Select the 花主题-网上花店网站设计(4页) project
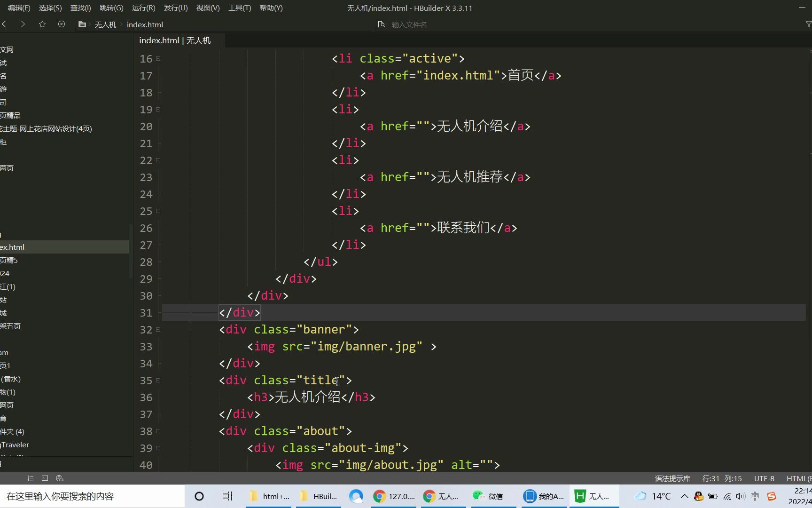 coord(46,128)
